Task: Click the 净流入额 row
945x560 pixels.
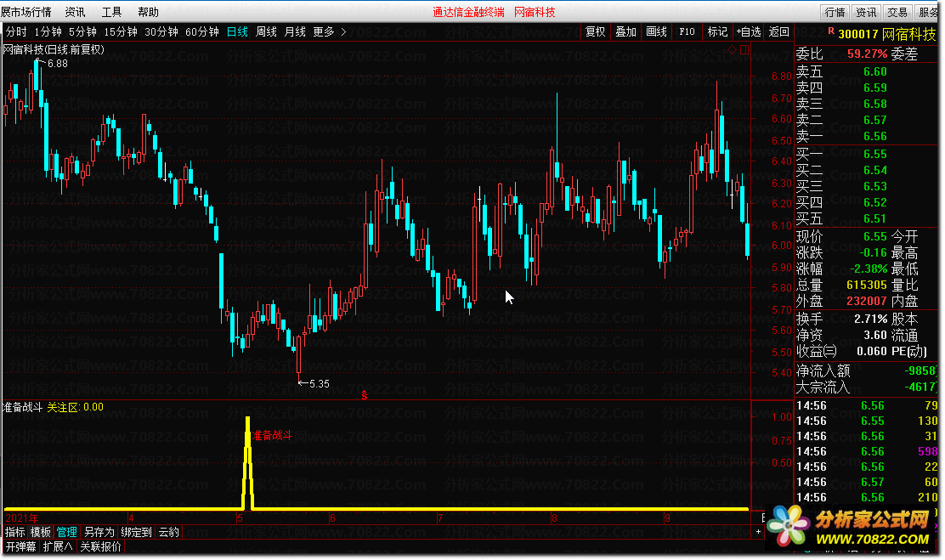Action: [x=867, y=371]
